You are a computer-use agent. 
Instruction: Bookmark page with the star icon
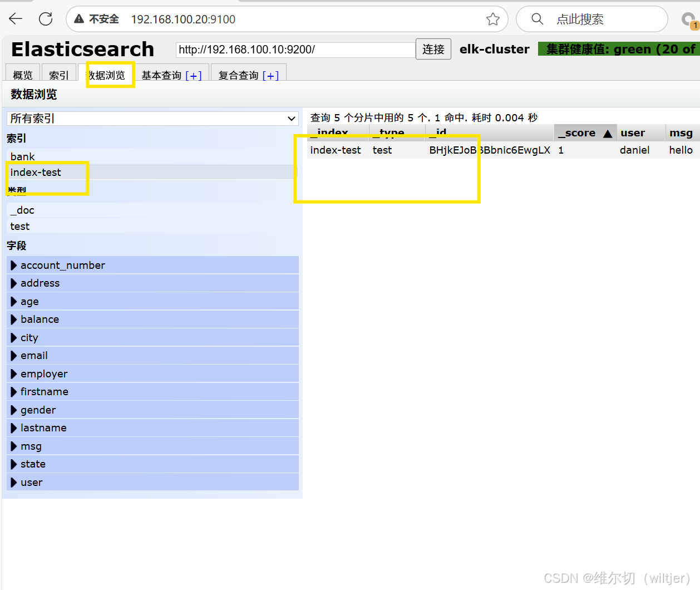(492, 19)
